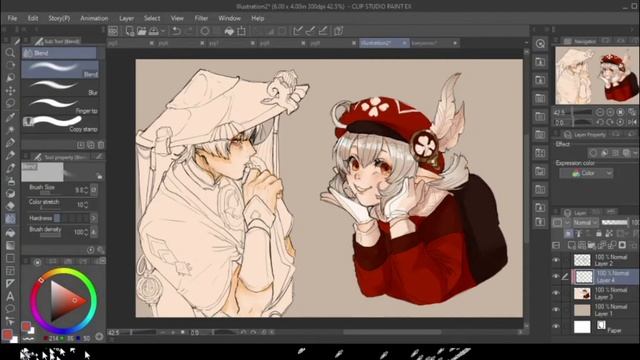The image size is (640, 360).
Task: Open Brush density dynamics button
Action: coord(94,232)
